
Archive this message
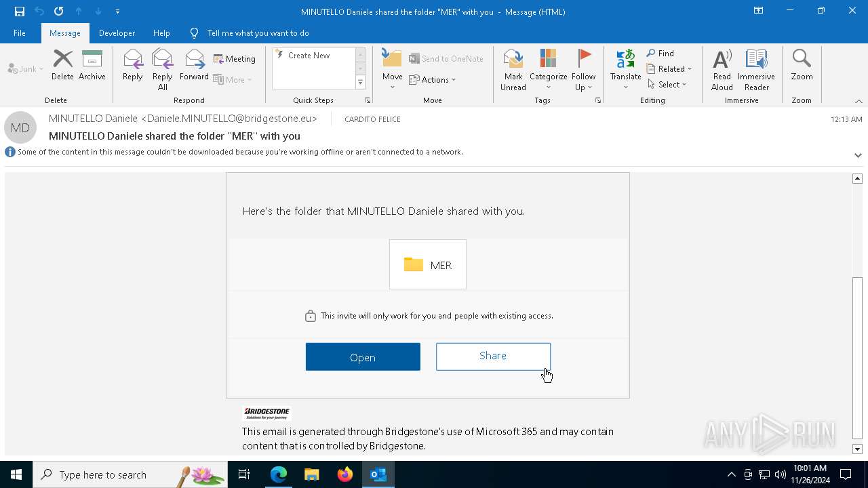pos(92,66)
